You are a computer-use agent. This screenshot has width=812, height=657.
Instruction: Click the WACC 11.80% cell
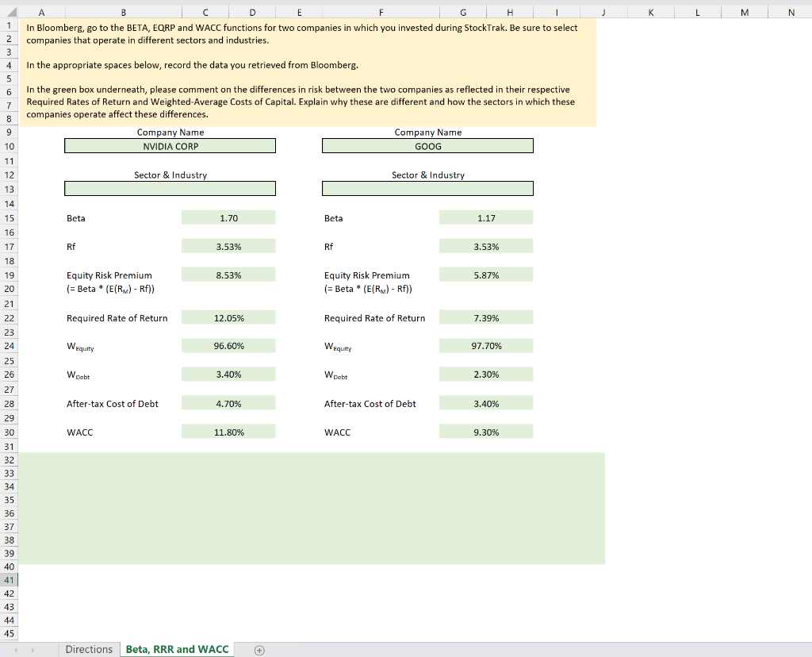tap(228, 432)
